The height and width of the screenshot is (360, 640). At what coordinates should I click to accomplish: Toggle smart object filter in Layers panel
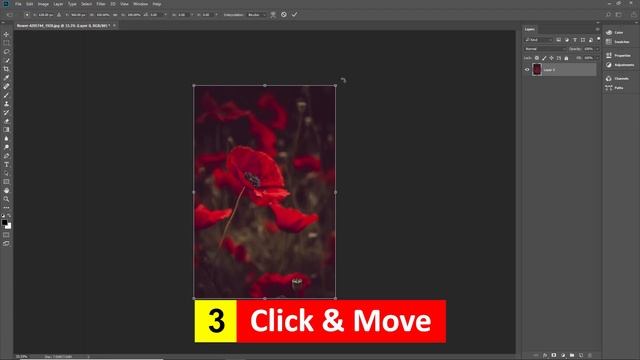click(591, 40)
